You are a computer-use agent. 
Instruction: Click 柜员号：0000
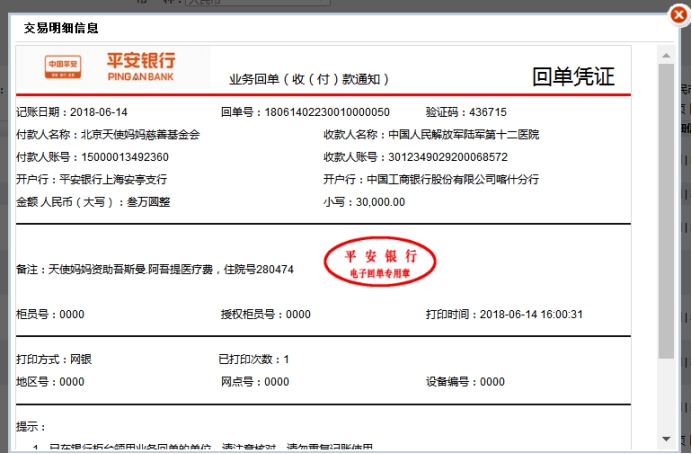pyautogui.click(x=50, y=314)
